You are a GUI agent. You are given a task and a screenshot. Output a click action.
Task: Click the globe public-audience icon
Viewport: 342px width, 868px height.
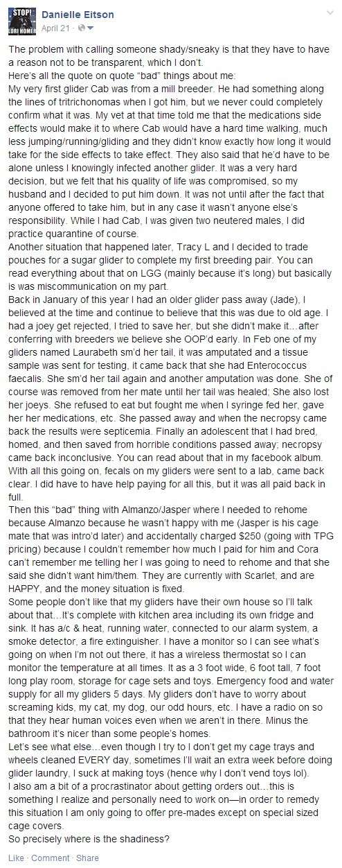[82, 28]
